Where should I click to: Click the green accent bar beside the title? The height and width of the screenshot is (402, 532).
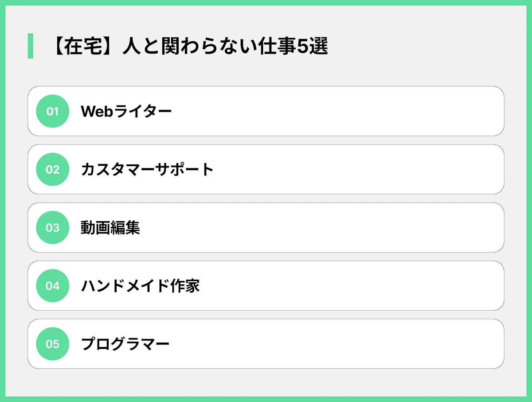[x=30, y=46]
